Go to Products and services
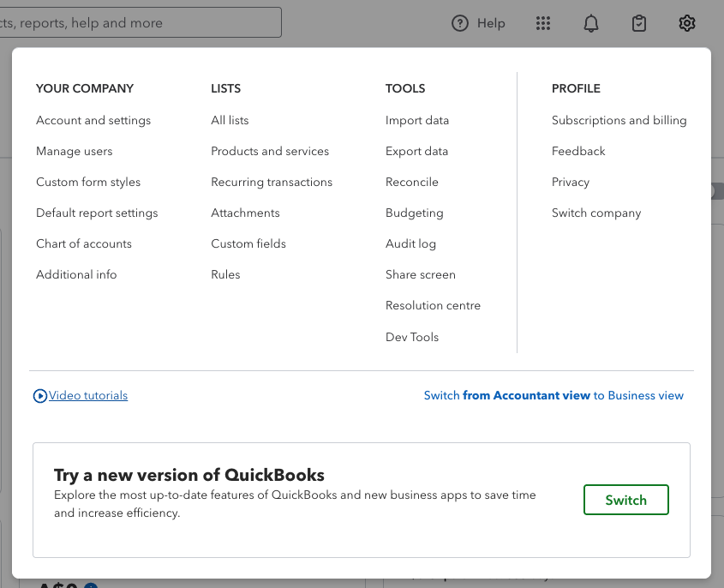 coord(270,151)
